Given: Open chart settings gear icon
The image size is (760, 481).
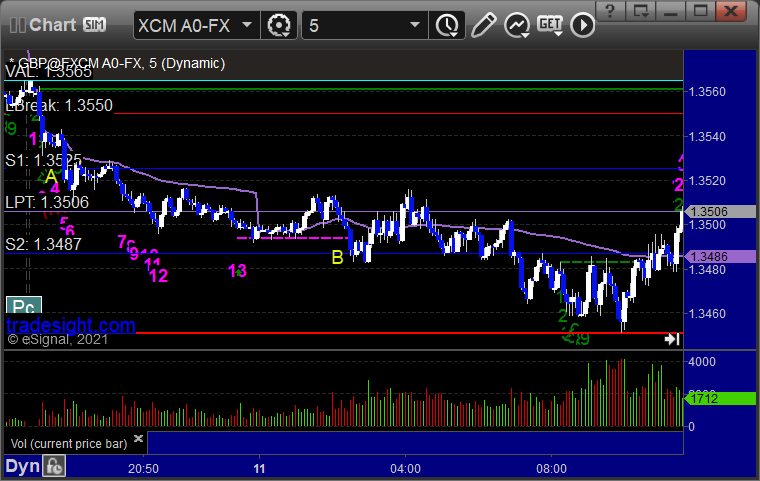Looking at the screenshot, I should point(279,25).
